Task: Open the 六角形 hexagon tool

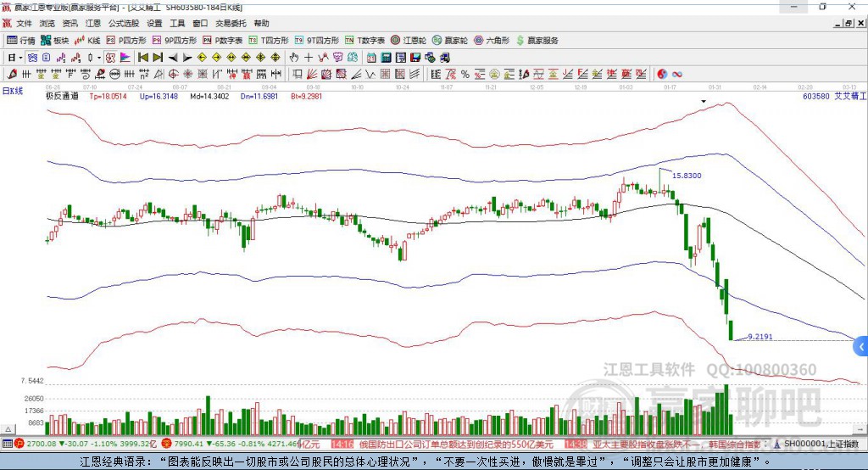Action: click(492, 41)
